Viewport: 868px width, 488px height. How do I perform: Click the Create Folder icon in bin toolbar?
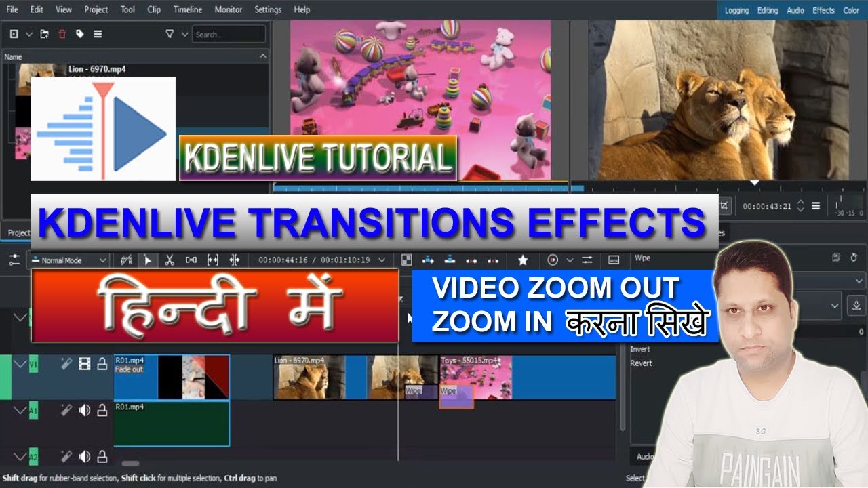[x=45, y=34]
